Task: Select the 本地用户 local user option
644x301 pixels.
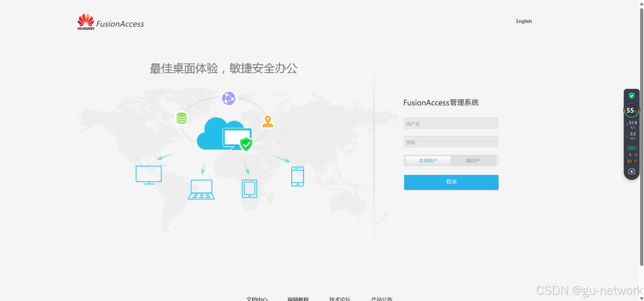Action: 428,161
